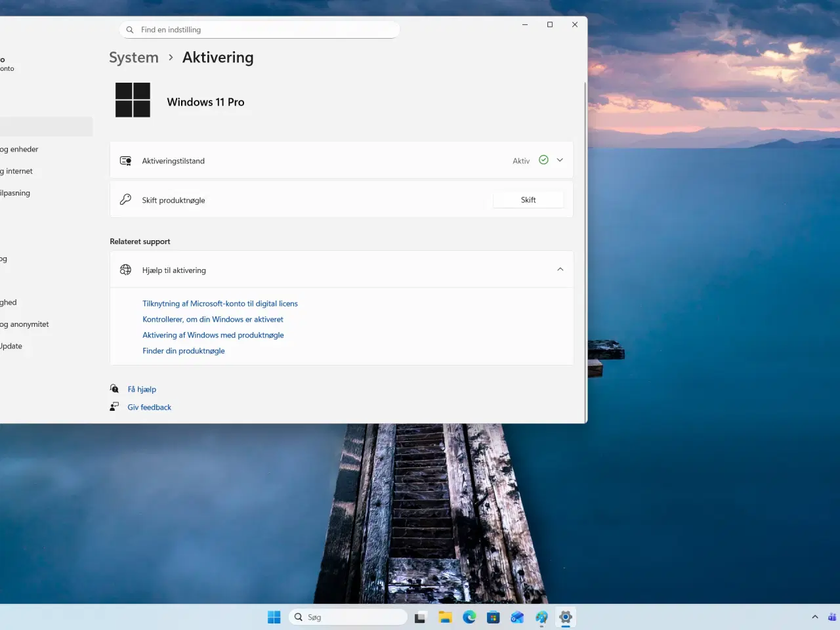Click the Windows 11 Pro logo icon
The height and width of the screenshot is (630, 840).
[x=133, y=100]
